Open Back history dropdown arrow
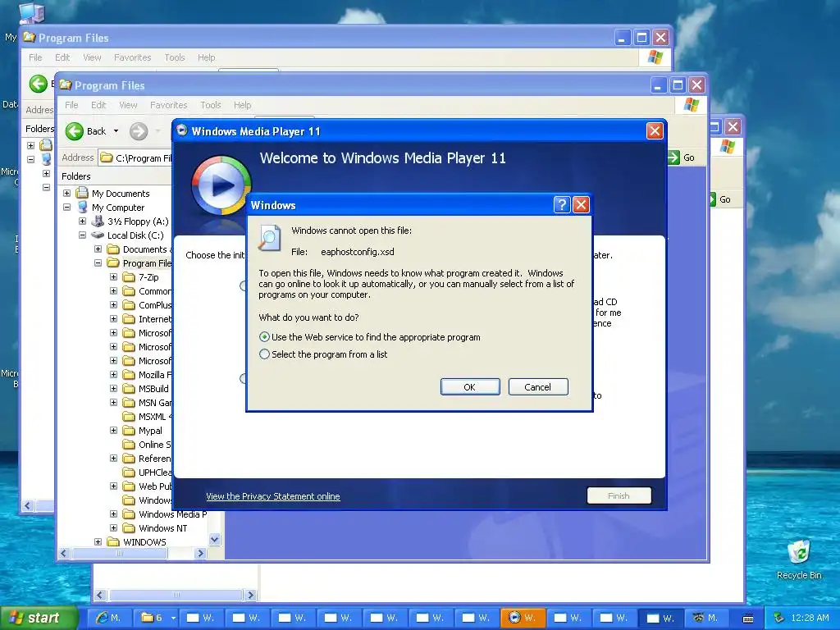This screenshot has width=840, height=630. tap(116, 131)
